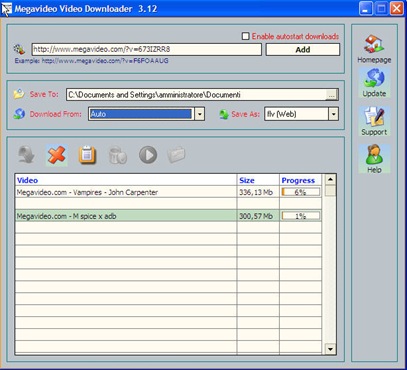Viewport: 407px width, 370px height.
Task: Click the Download From label
Action: tap(56, 114)
